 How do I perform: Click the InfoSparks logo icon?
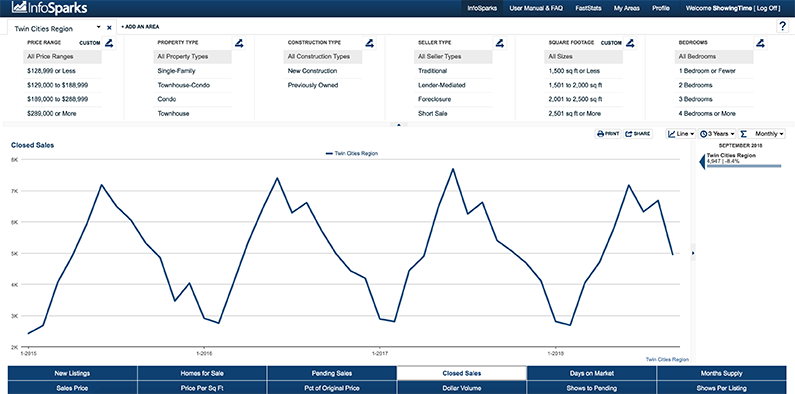20,8
